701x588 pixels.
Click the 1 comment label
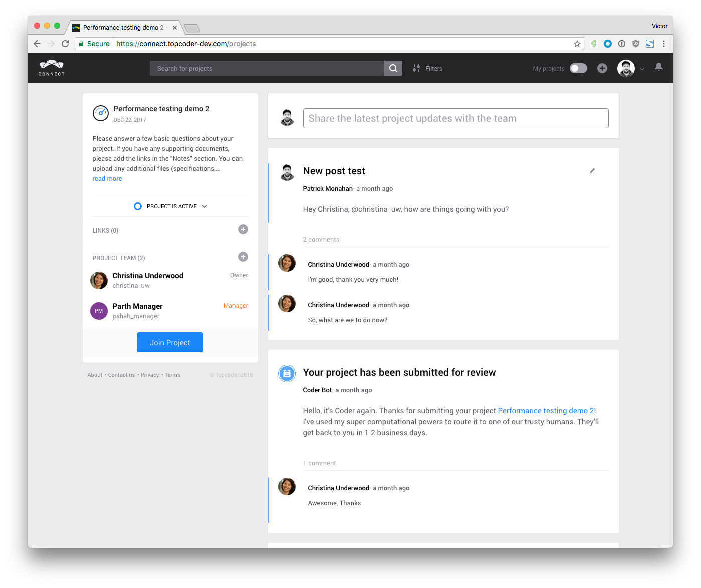[x=319, y=463]
